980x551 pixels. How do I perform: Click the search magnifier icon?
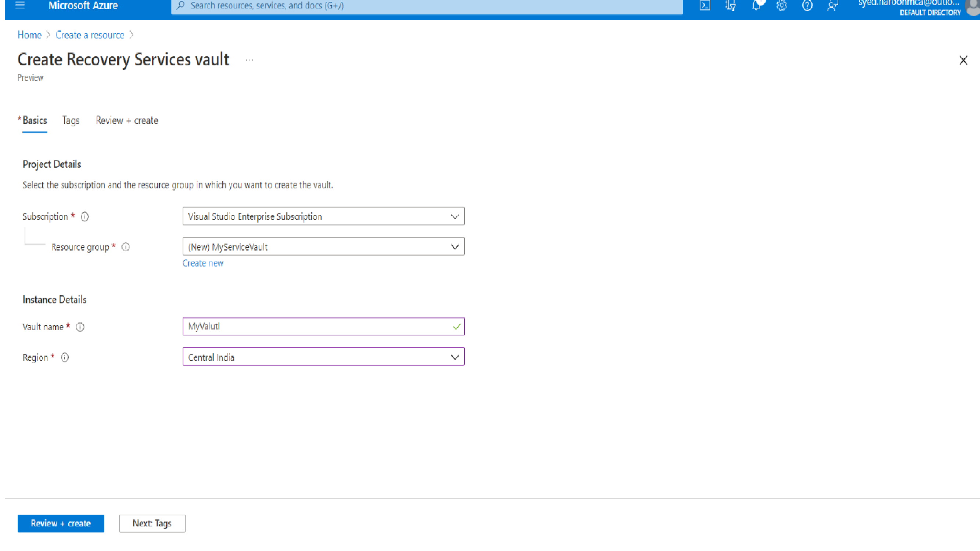tap(181, 5)
